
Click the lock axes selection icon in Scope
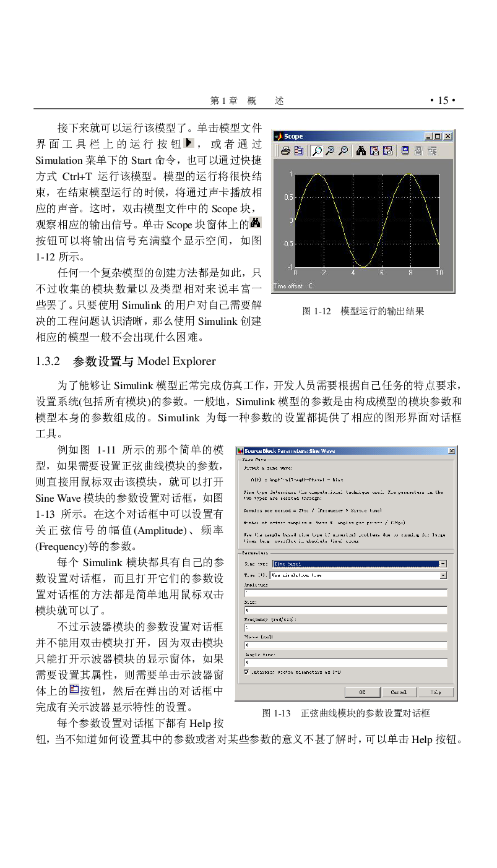tap(418, 150)
